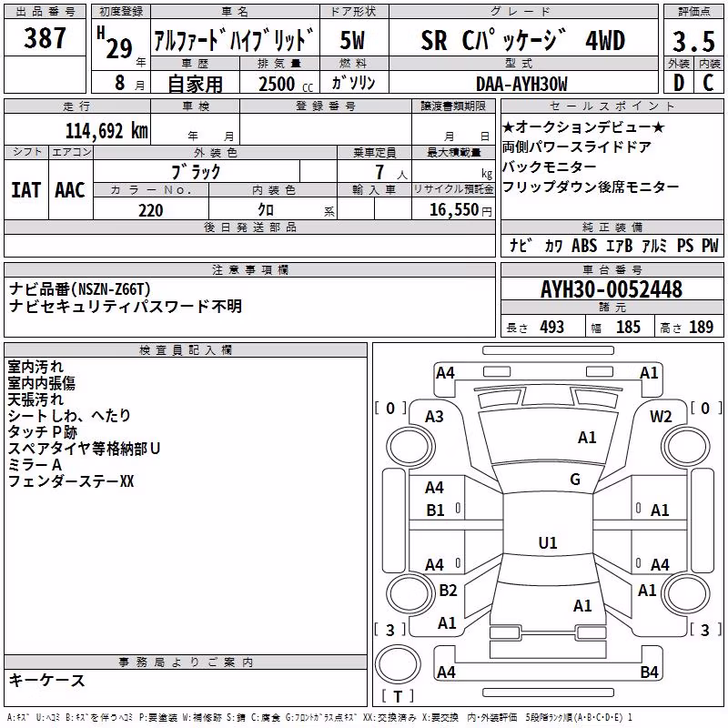Click the mileage 114,692 km
Image resolution: width=728 pixels, height=728 pixels.
pyautogui.click(x=106, y=130)
